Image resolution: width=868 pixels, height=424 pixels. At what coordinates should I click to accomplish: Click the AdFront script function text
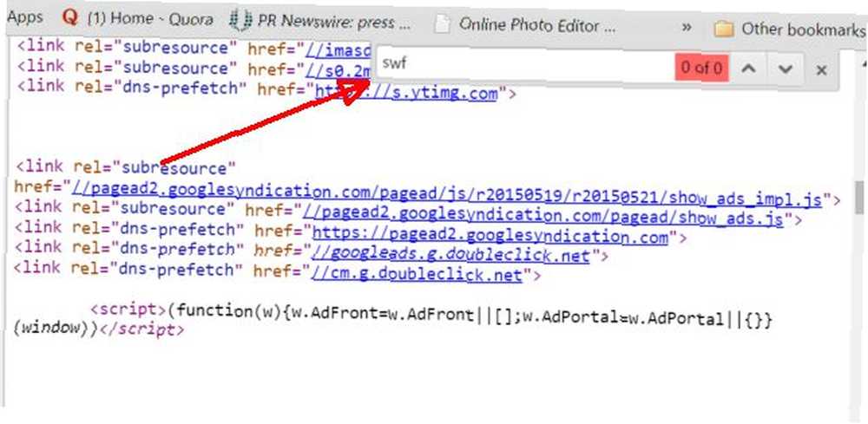(x=470, y=316)
